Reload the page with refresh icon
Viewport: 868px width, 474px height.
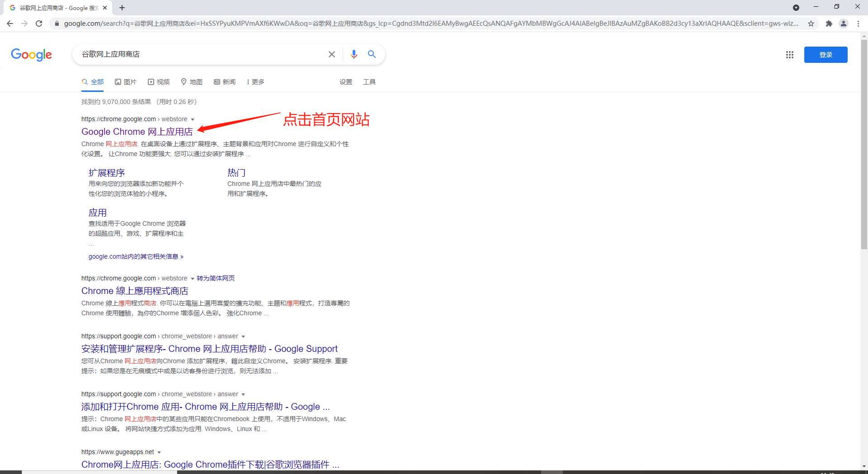click(39, 24)
